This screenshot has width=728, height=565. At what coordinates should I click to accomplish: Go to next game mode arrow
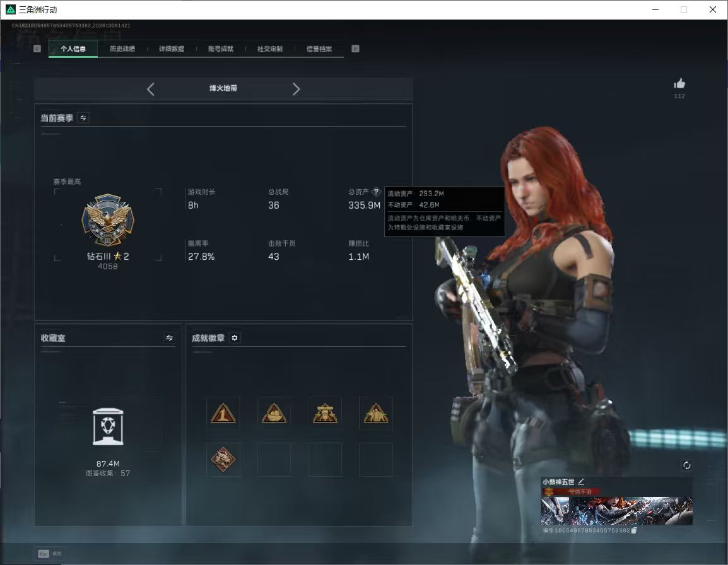click(296, 89)
